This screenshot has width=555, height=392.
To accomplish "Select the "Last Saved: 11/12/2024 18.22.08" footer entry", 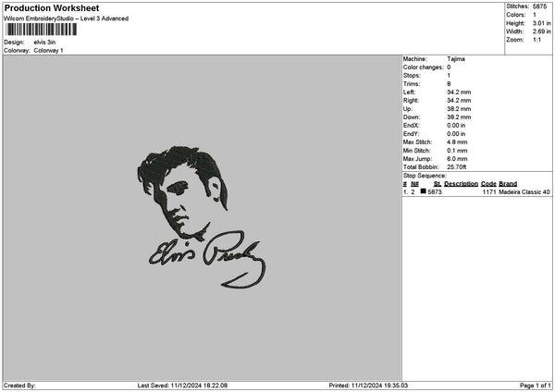I will [x=182, y=386].
